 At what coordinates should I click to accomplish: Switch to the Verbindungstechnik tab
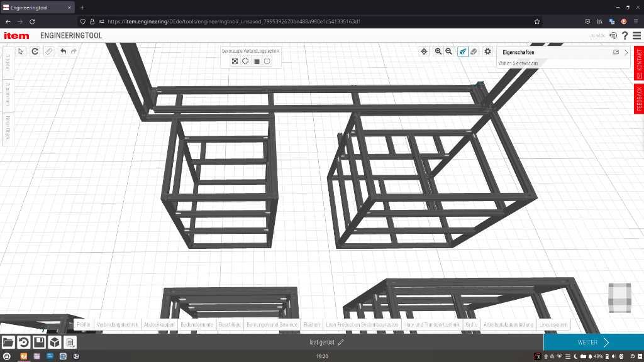click(118, 325)
